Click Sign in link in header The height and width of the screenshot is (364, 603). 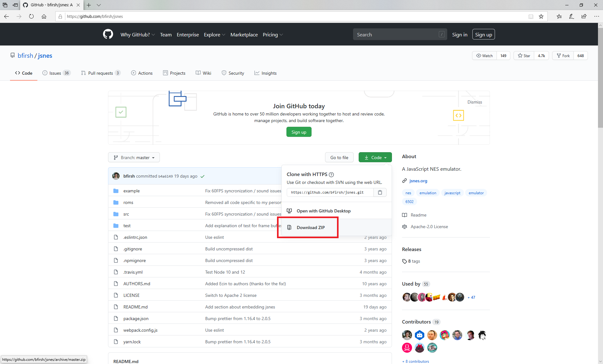point(459,35)
